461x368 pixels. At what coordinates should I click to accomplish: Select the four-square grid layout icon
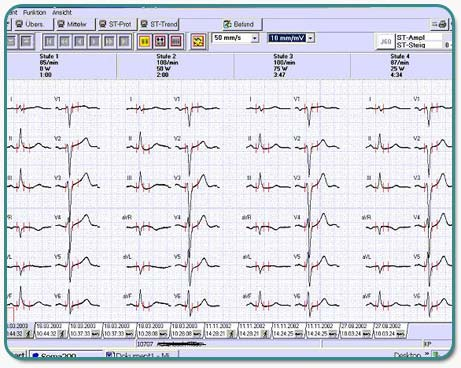tap(160, 41)
